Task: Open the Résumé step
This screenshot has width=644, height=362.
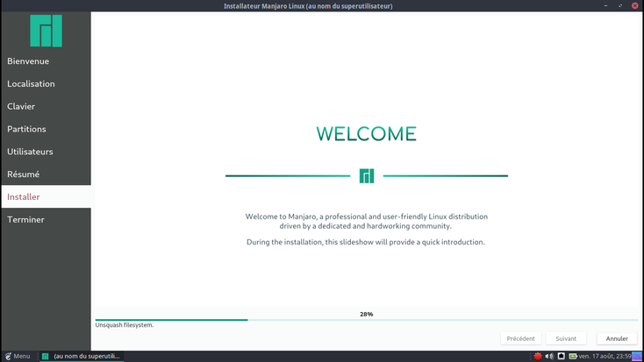Action: 46,174
